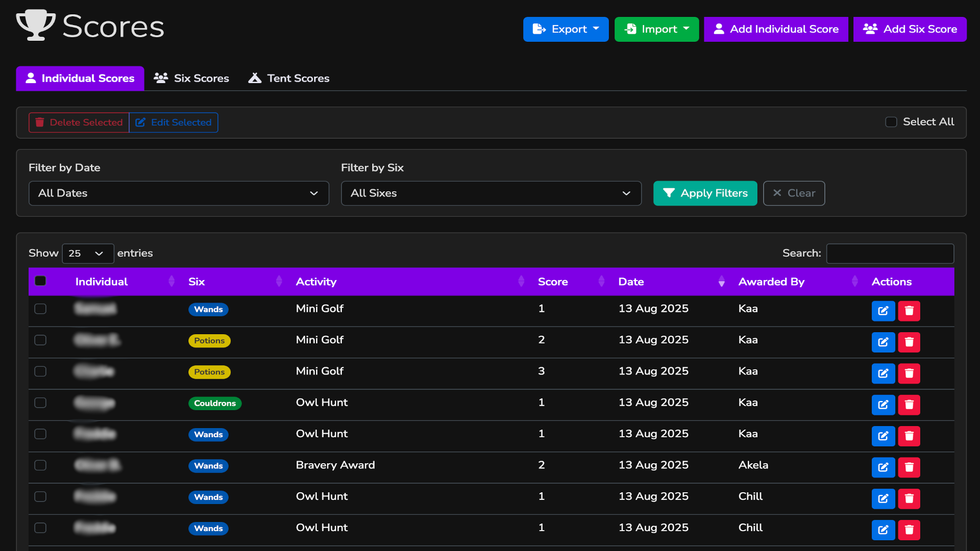This screenshot has width=980, height=551.
Task: Click the red trash icon in first Mini Golf row
Action: pos(909,311)
